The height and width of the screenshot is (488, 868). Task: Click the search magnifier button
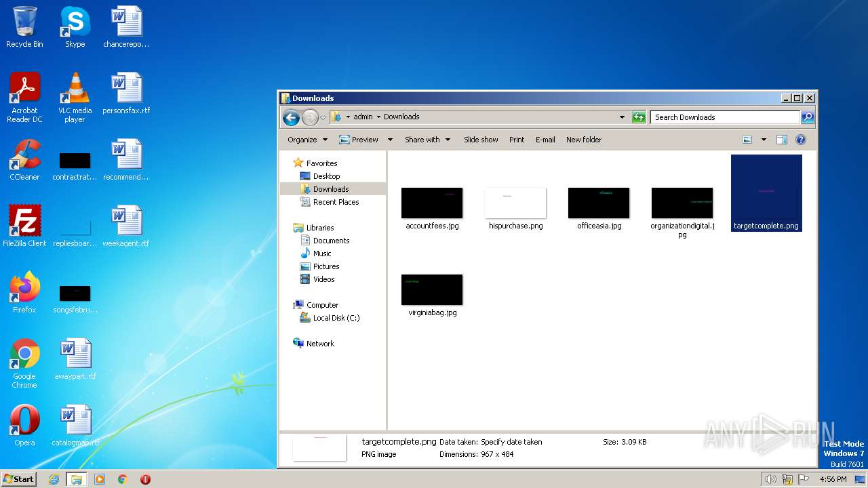pyautogui.click(x=808, y=117)
